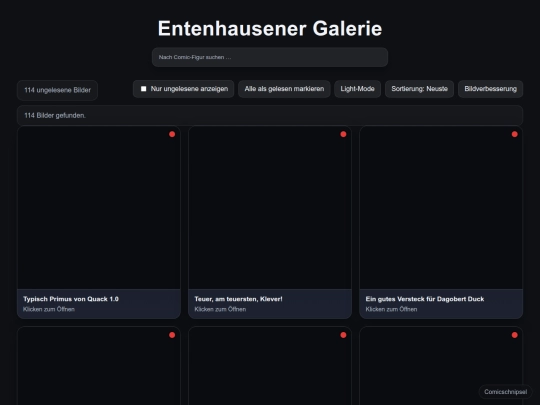The width and height of the screenshot is (540, 405).
Task: Click the 114 Bilder gefunden status text
Action: (x=55, y=115)
